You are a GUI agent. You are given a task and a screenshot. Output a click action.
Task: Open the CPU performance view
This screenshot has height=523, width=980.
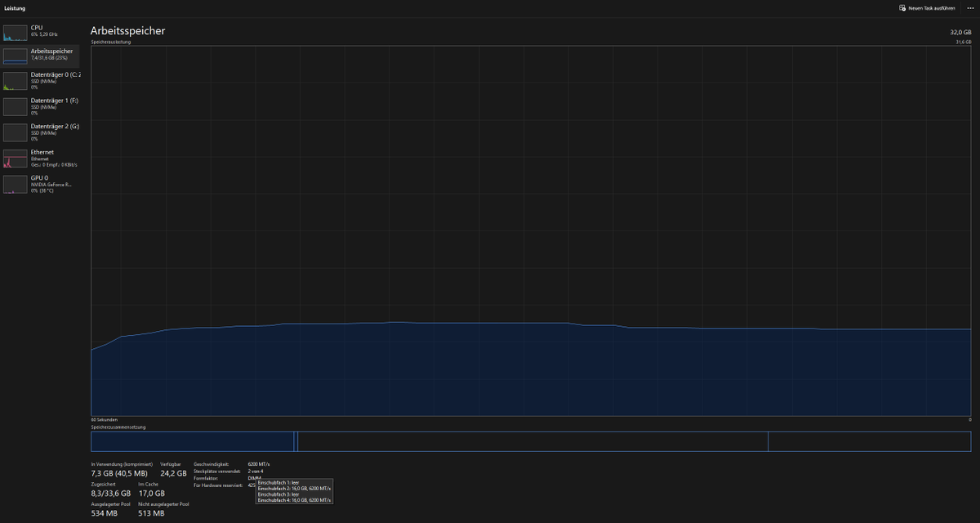pyautogui.click(x=41, y=31)
